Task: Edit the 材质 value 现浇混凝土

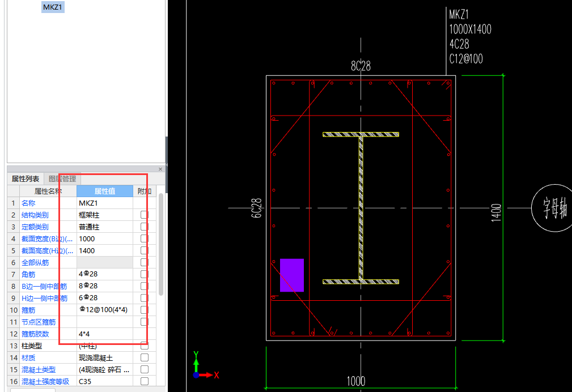Action: pos(105,357)
